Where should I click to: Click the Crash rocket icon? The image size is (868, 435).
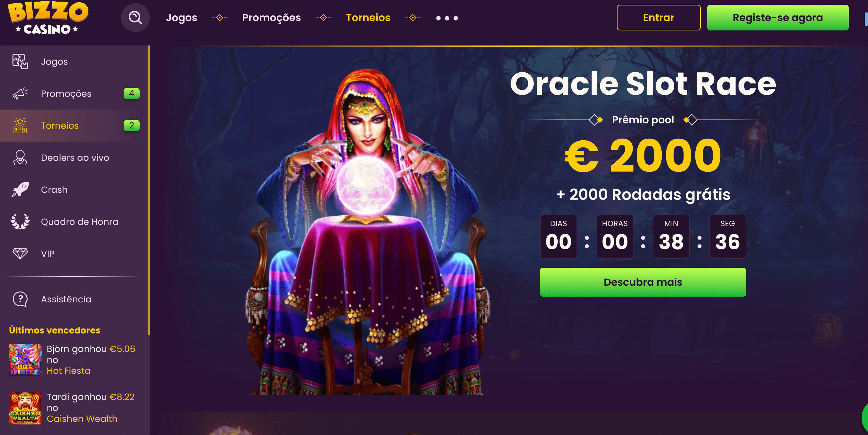[x=20, y=190]
